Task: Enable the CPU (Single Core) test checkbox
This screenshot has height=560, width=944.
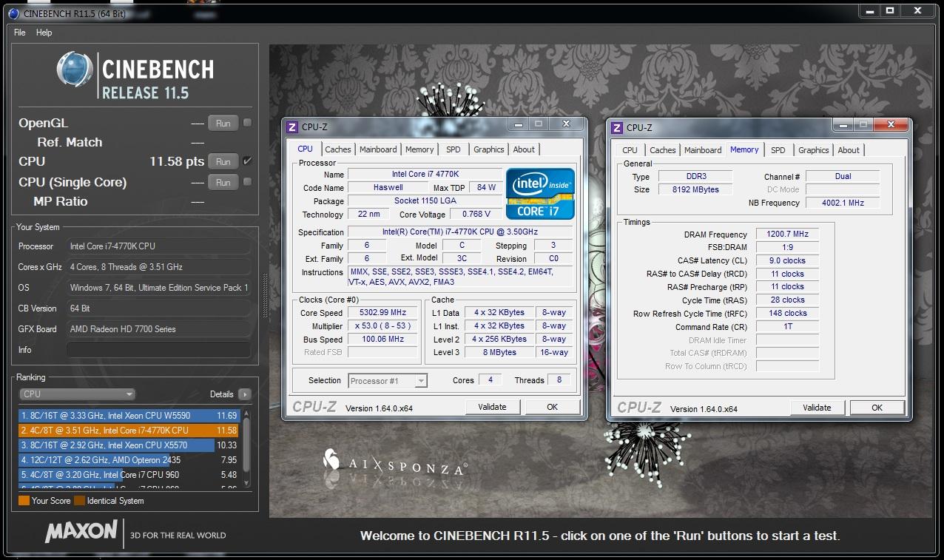Action: click(248, 182)
